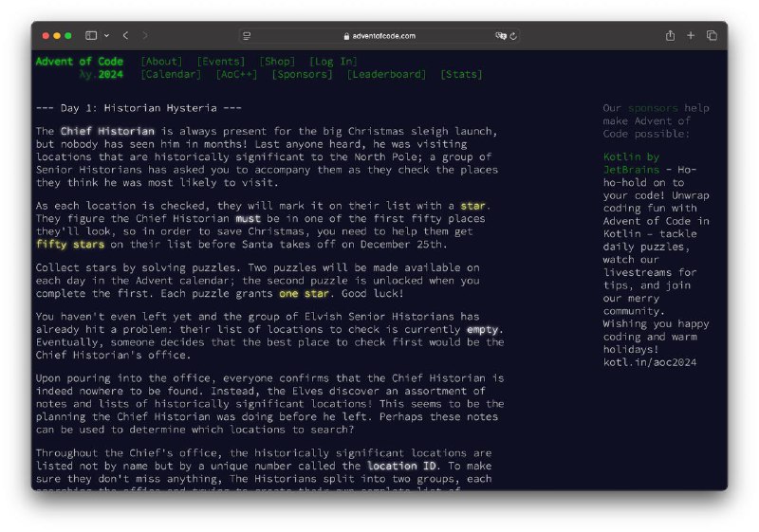Viewport: 759px width, 532px height.
Task: Open the [About] page
Action: point(161,62)
